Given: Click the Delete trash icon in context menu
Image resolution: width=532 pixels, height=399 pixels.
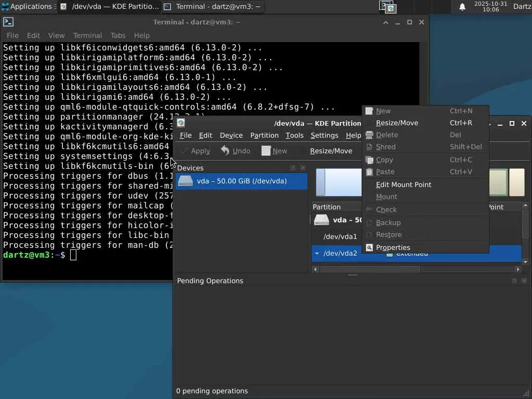Looking at the screenshot, I should [x=369, y=135].
